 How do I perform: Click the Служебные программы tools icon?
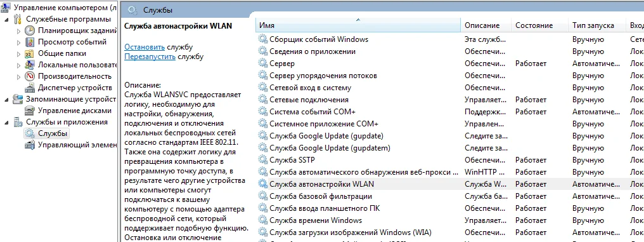click(x=18, y=19)
